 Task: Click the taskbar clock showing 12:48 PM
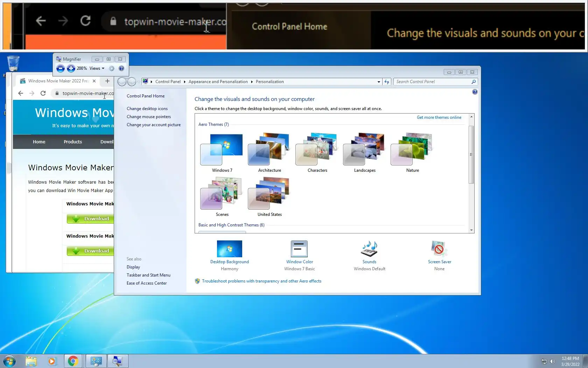coord(570,361)
